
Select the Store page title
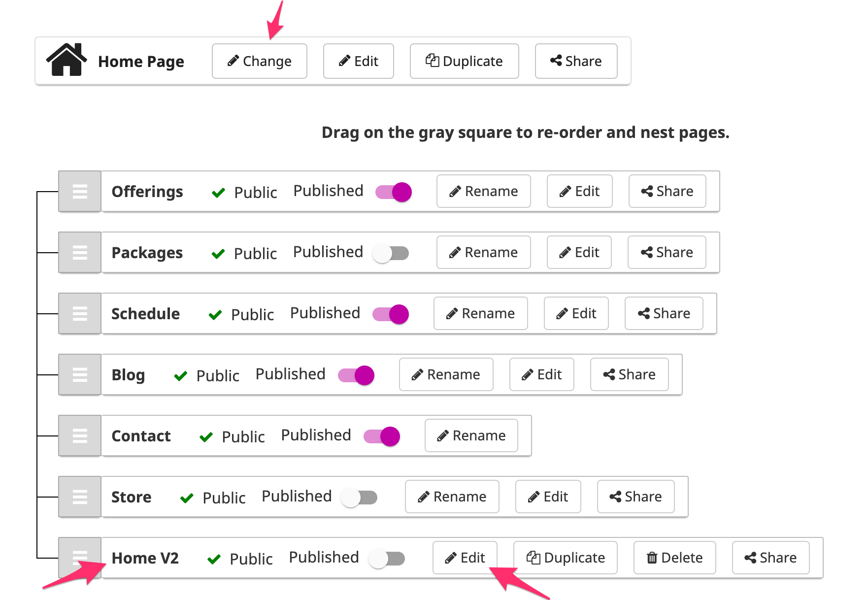[132, 497]
